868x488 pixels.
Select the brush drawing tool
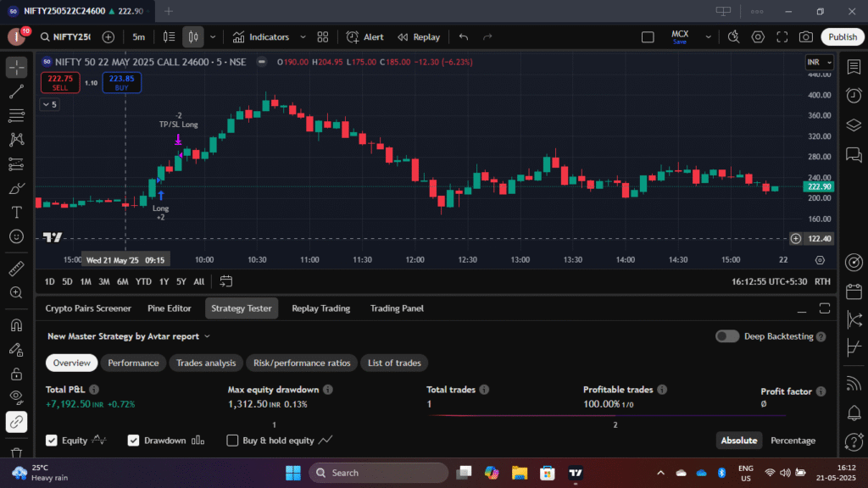pyautogui.click(x=17, y=189)
